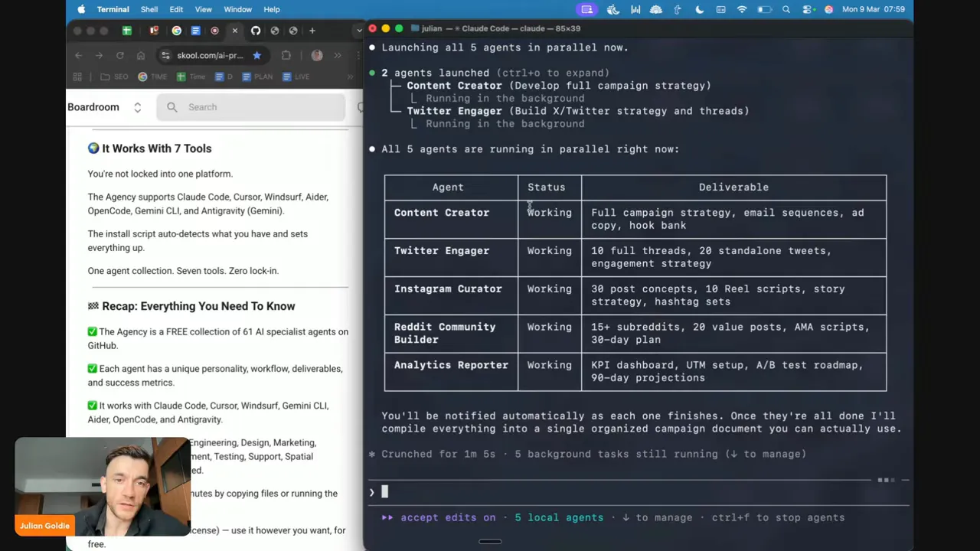This screenshot has height=551, width=980.
Task: Open a new browser tab with plus
Action: pos(312,31)
